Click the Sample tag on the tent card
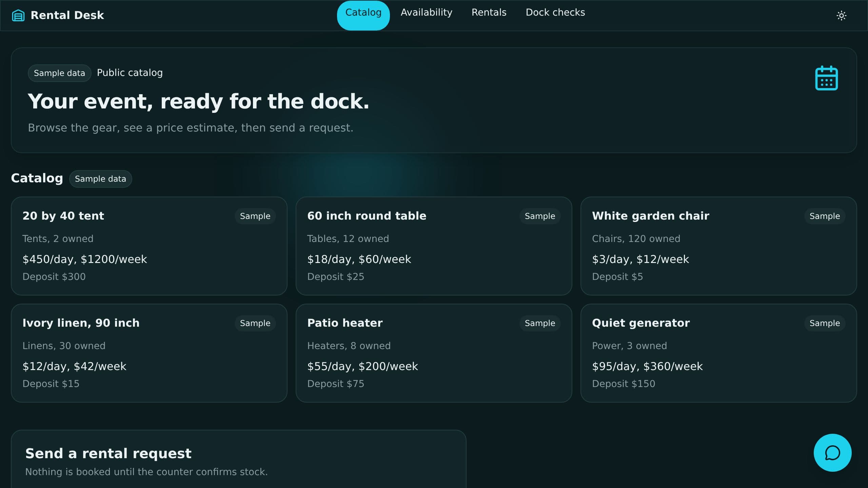This screenshot has width=868, height=488. [x=255, y=216]
